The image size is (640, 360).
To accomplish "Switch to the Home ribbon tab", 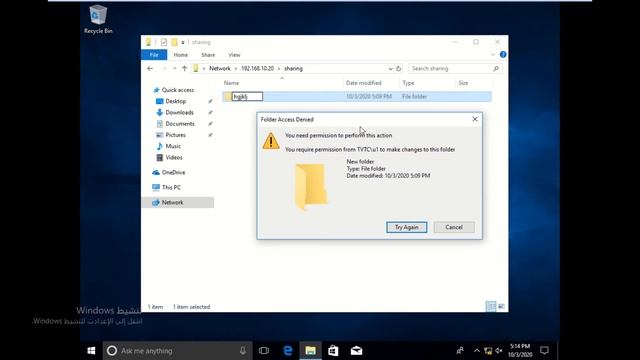I will pos(180,55).
